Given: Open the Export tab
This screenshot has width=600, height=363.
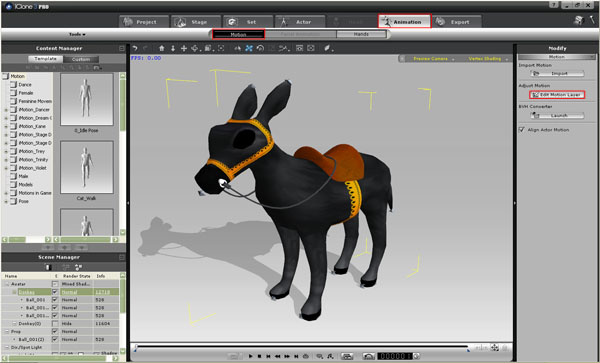Looking at the screenshot, I should [x=457, y=22].
